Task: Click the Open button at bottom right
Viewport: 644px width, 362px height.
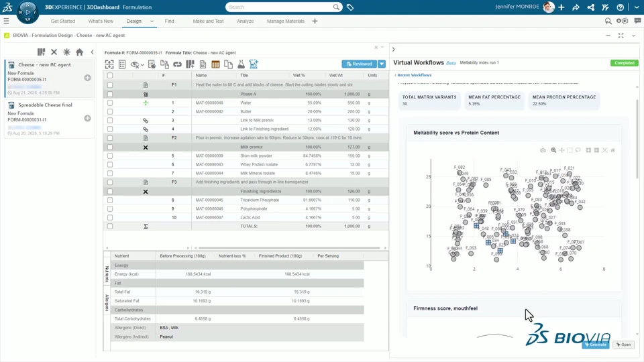Action: coord(624,345)
